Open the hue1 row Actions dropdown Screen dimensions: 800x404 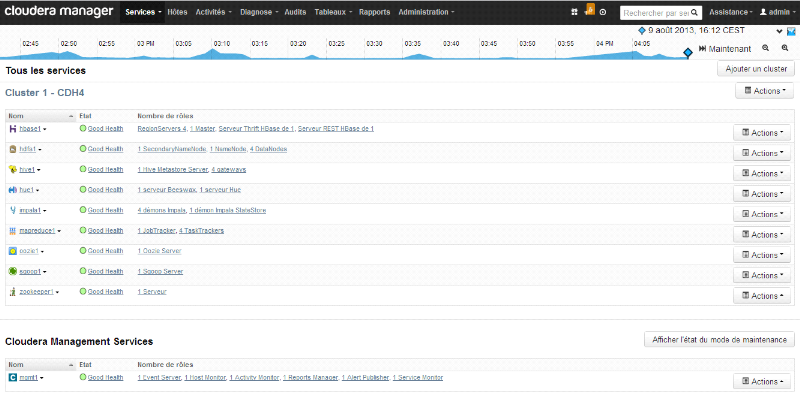point(762,194)
